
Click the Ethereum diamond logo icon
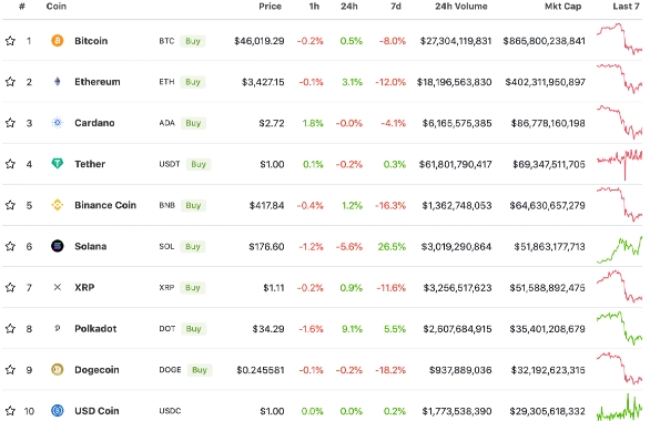(57, 82)
